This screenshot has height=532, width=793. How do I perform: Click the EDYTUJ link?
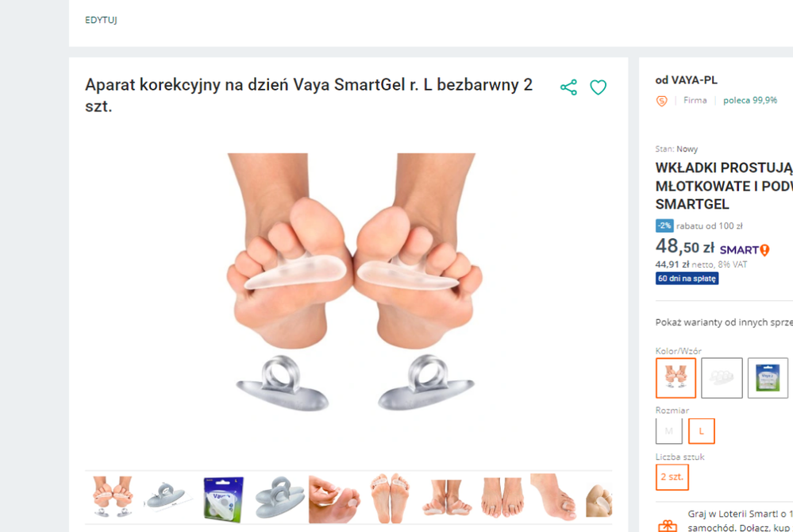pyautogui.click(x=101, y=20)
